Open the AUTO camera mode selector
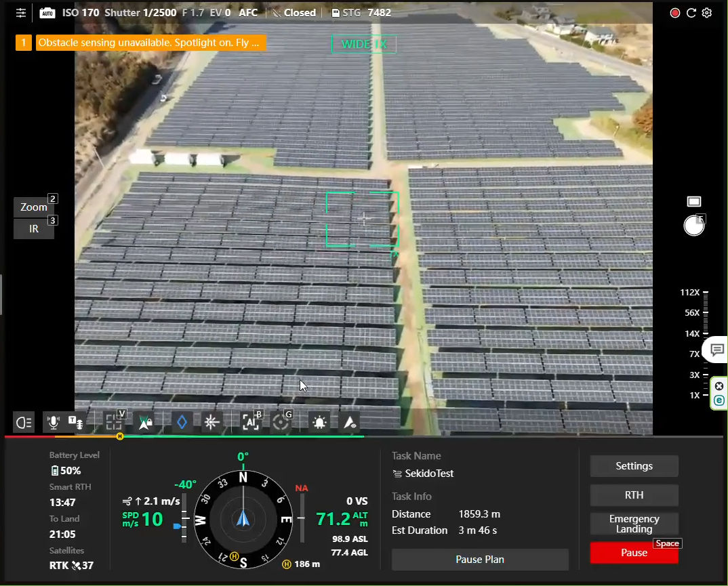This screenshot has height=586, width=728. coord(47,13)
